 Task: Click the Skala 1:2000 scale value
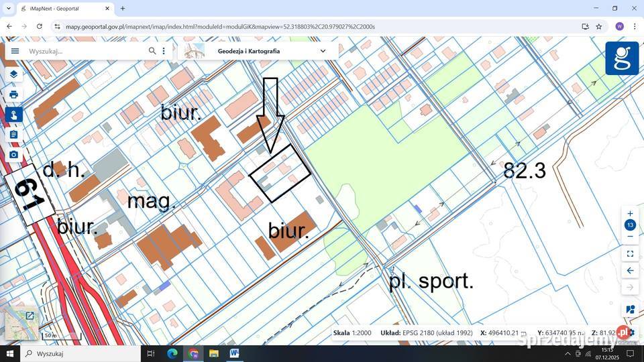point(352,333)
